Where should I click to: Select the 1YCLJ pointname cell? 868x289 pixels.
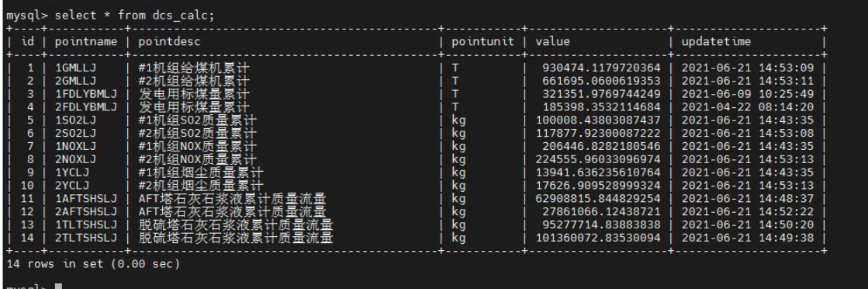72,172
